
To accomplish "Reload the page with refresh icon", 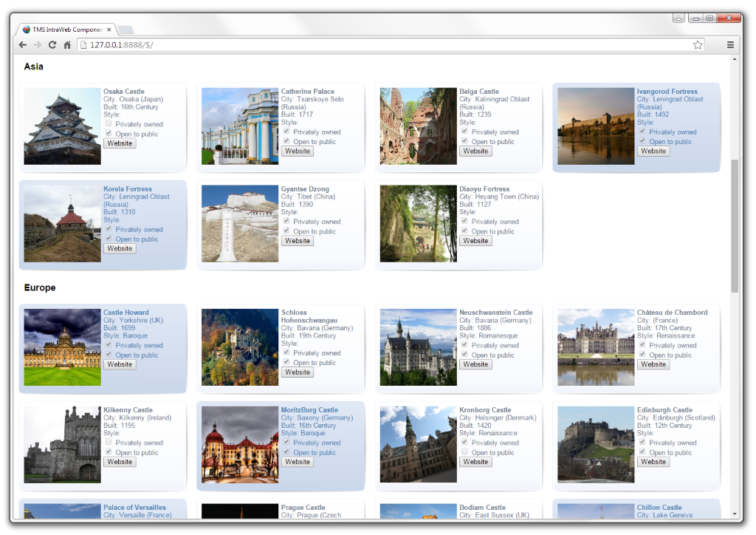I will pos(52,45).
